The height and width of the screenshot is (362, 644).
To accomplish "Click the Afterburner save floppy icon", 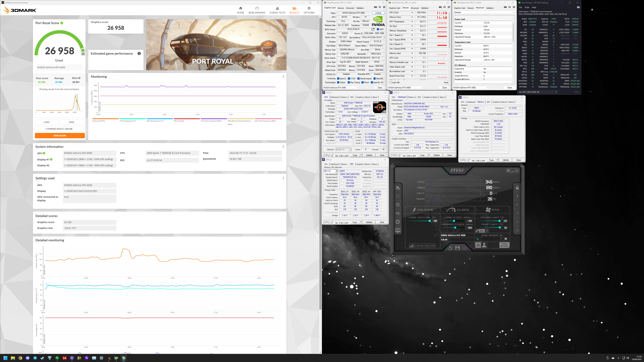I will (x=458, y=248).
